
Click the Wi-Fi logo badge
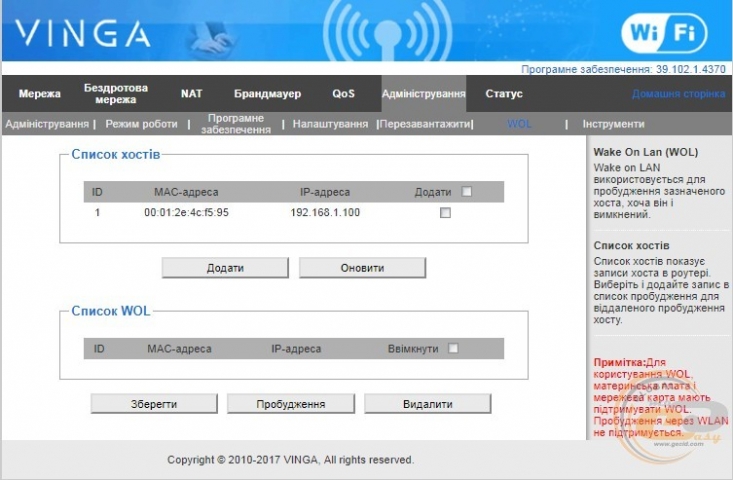pyautogui.click(x=664, y=33)
